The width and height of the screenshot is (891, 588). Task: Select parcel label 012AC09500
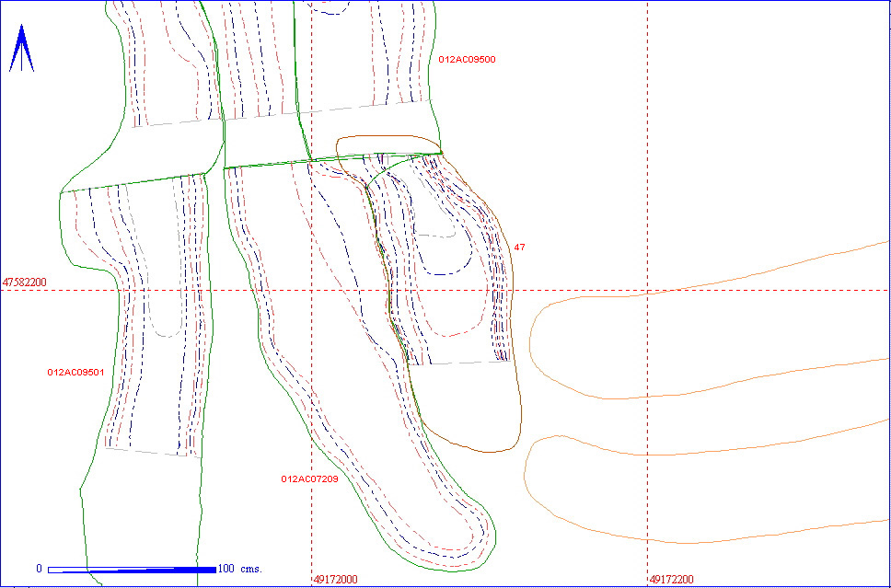pyautogui.click(x=467, y=59)
